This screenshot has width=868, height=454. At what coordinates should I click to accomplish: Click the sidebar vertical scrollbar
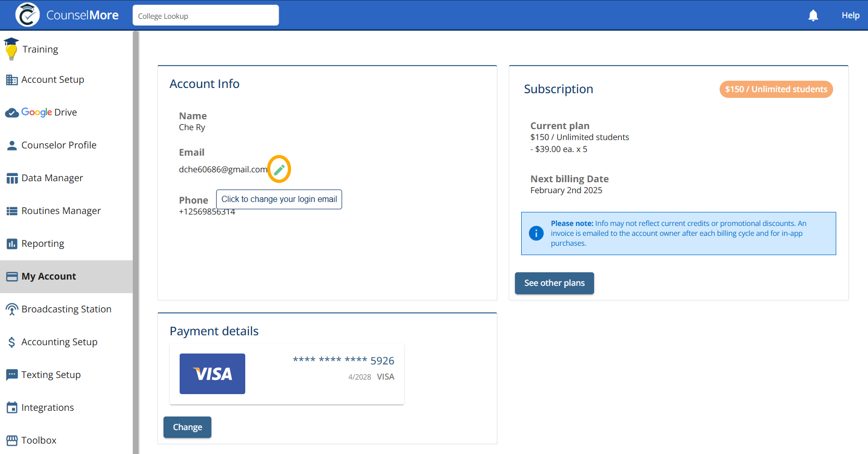click(136, 242)
